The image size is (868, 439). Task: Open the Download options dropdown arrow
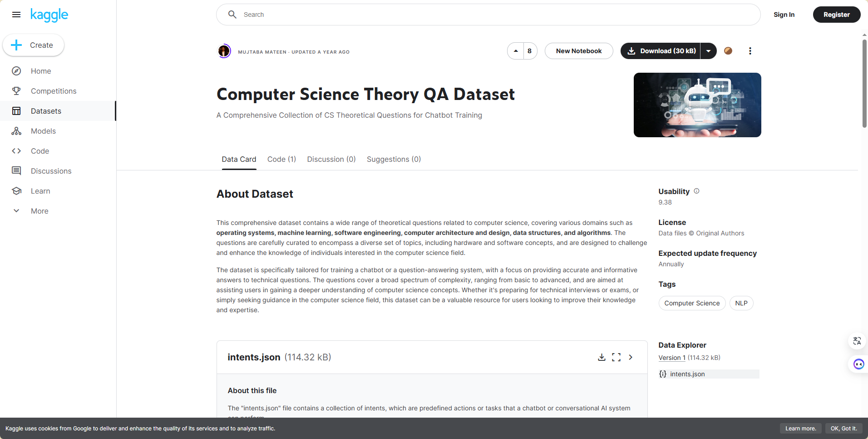[x=708, y=51]
